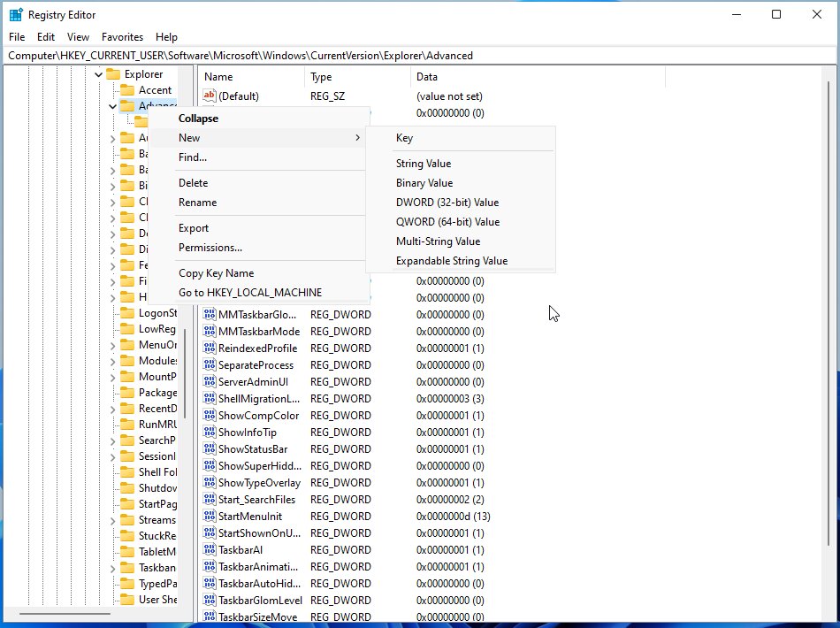Open the Help menu
The height and width of the screenshot is (628, 840).
[166, 37]
